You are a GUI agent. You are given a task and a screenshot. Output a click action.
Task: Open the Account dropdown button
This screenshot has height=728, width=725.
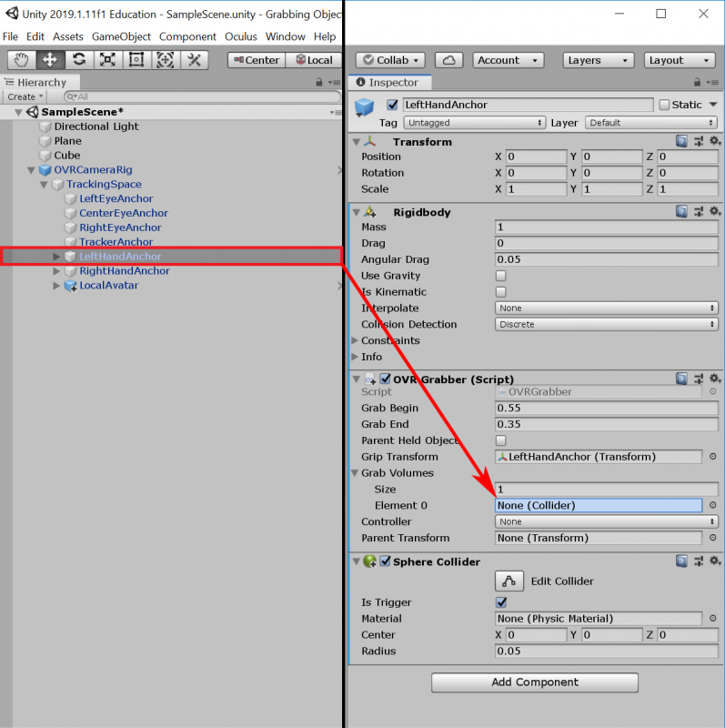coord(509,60)
